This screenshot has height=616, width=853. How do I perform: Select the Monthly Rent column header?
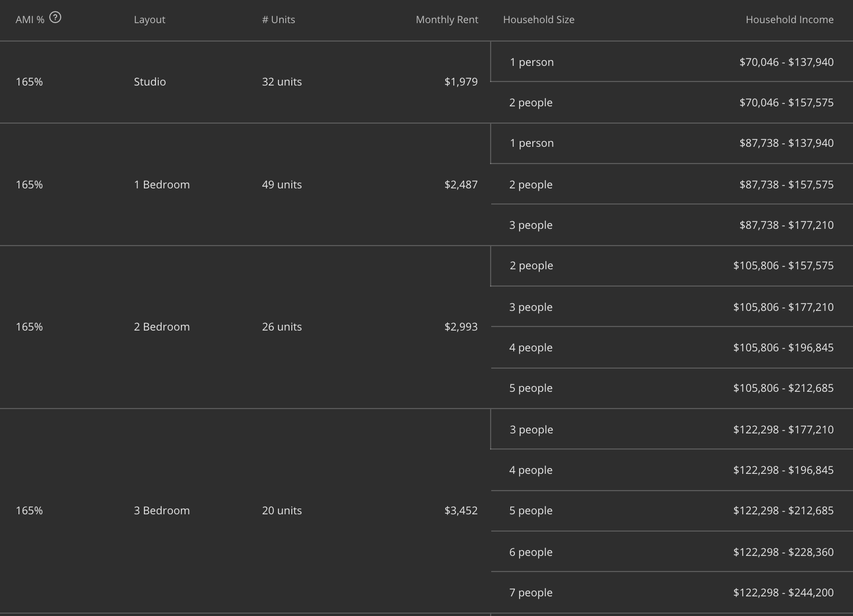point(447,20)
